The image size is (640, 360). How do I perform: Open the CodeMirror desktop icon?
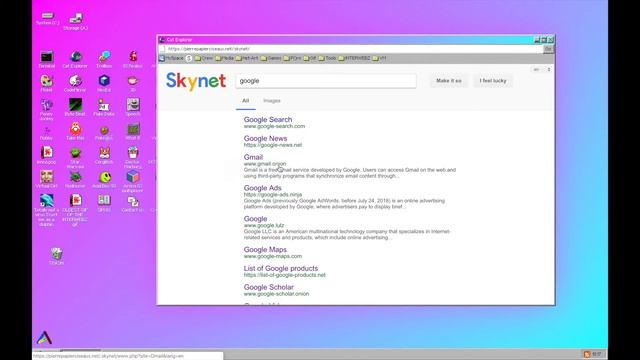point(75,83)
